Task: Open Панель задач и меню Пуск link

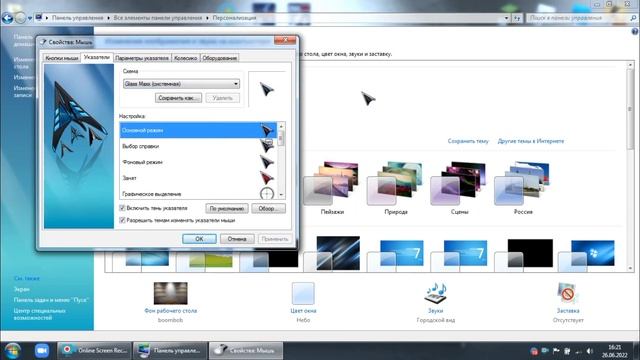Action: (x=51, y=300)
